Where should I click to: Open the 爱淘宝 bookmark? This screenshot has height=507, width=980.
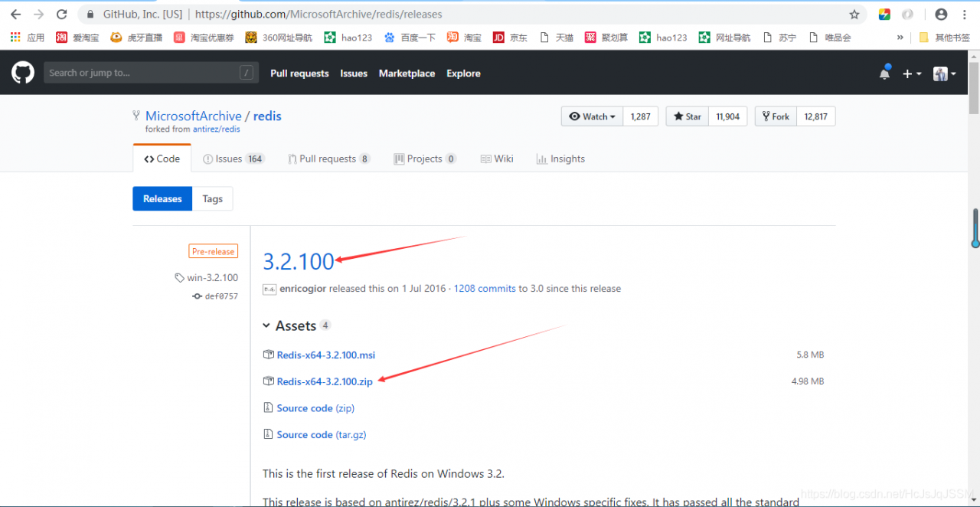77,38
